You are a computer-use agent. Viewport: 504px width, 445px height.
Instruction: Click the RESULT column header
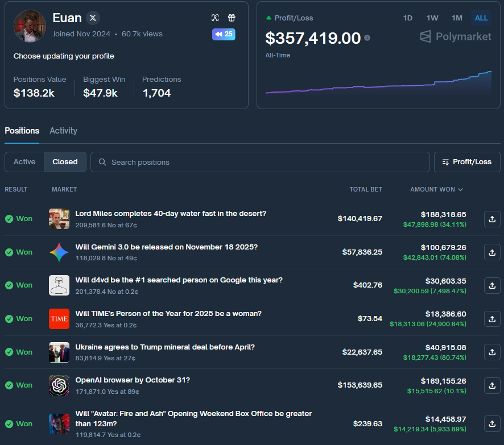(16, 189)
